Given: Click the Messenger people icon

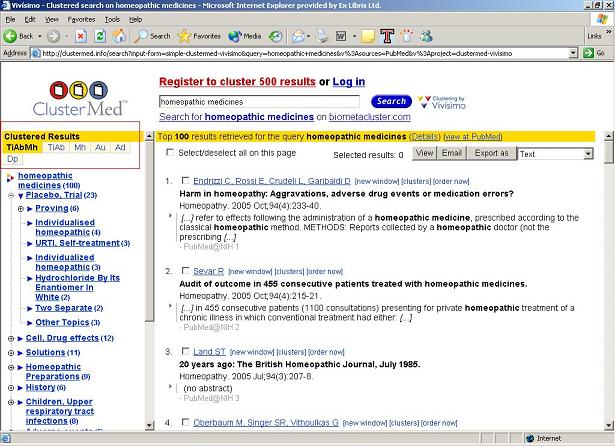Looking at the screenshot, I should pos(426,36).
